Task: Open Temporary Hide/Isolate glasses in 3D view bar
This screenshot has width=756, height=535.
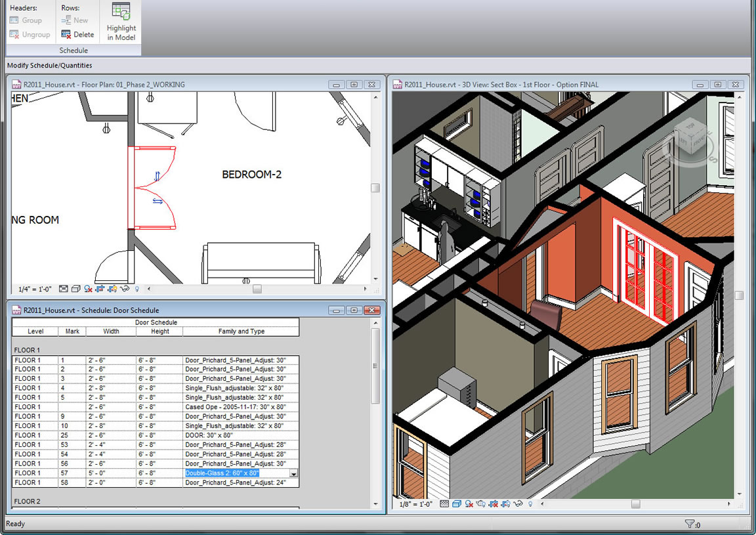Action: [x=518, y=503]
